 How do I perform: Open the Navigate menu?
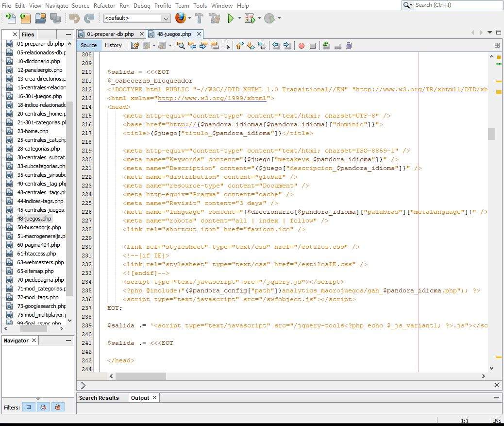coord(57,6)
